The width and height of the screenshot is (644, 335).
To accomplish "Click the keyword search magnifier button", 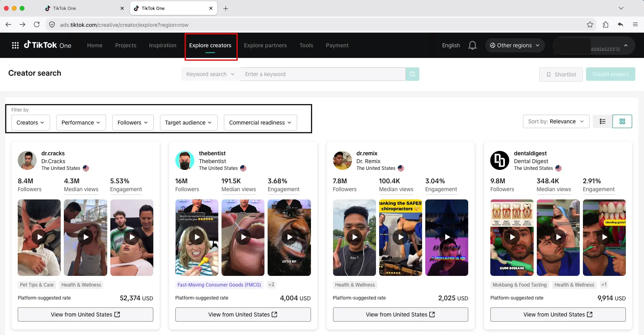I will click(x=412, y=74).
